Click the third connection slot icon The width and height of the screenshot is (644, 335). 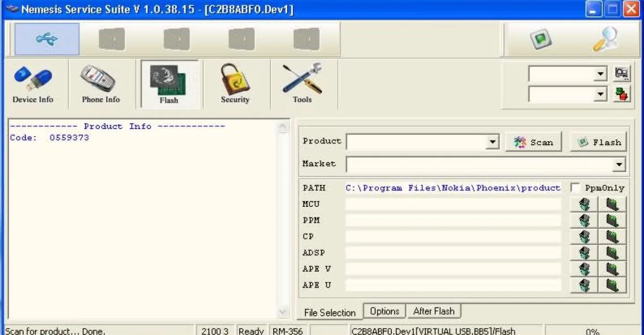coord(177,39)
